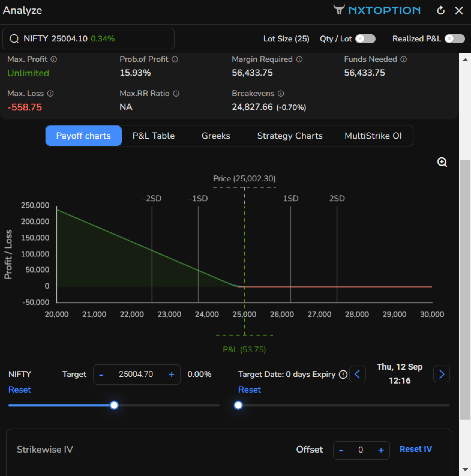The image size is (471, 476).
Task: Click the P&L (53.75) chart label
Action: (244, 349)
